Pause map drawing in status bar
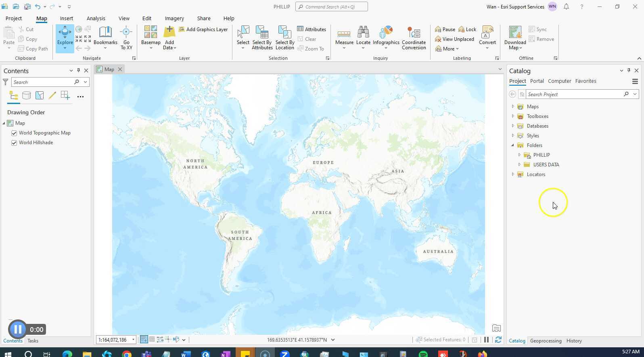 [x=486, y=340]
